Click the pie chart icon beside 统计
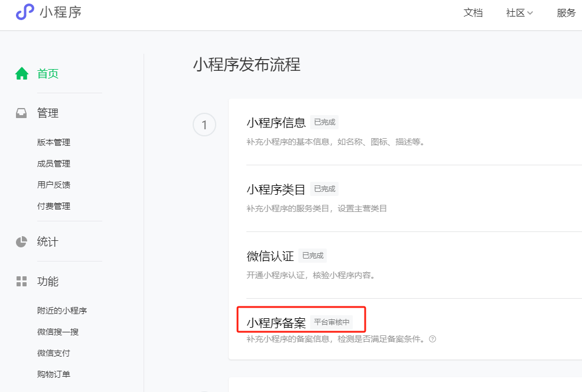582x392 pixels. (21, 242)
